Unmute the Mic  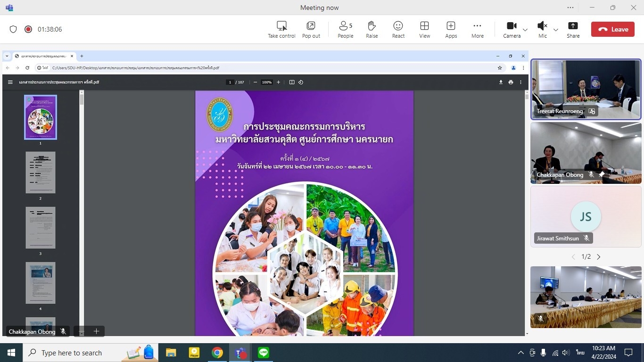pyautogui.click(x=543, y=29)
